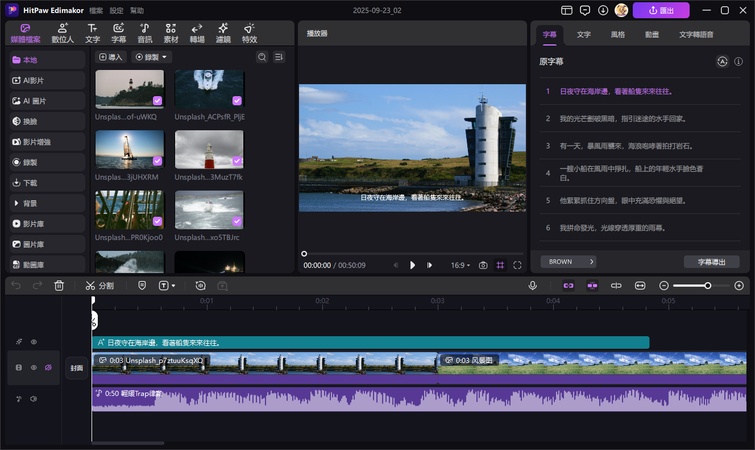Click the subtitle translate icon beside 原字幕

[x=722, y=62]
